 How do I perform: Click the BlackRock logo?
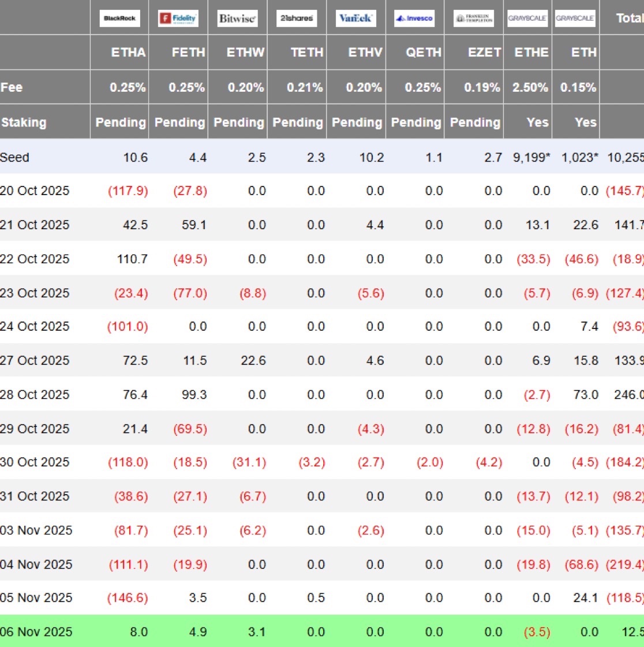tap(119, 18)
